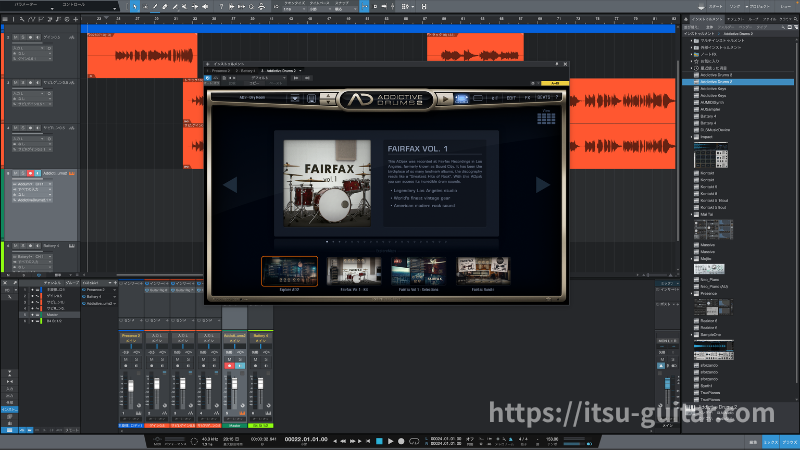Click fast forward button in transport bar
The image size is (800, 450).
[352, 441]
